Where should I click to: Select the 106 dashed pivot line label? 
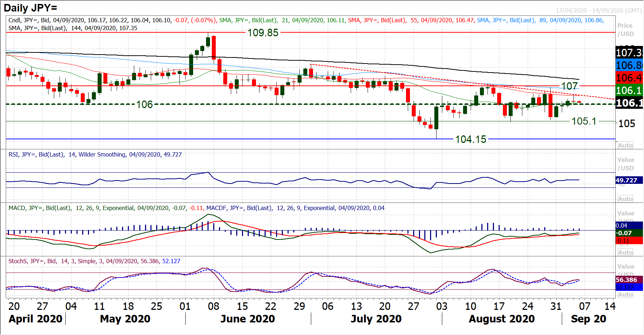pos(144,104)
